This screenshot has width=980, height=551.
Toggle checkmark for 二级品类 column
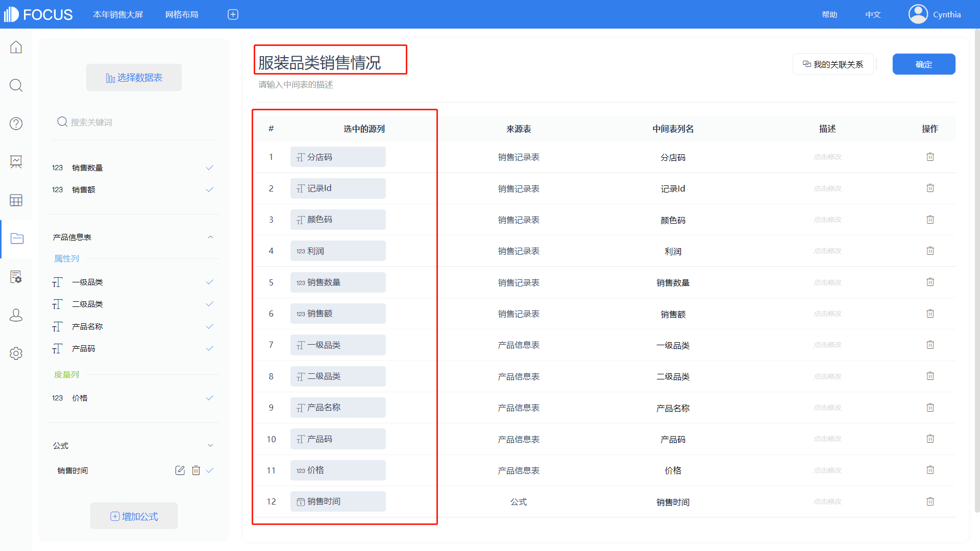tap(209, 304)
